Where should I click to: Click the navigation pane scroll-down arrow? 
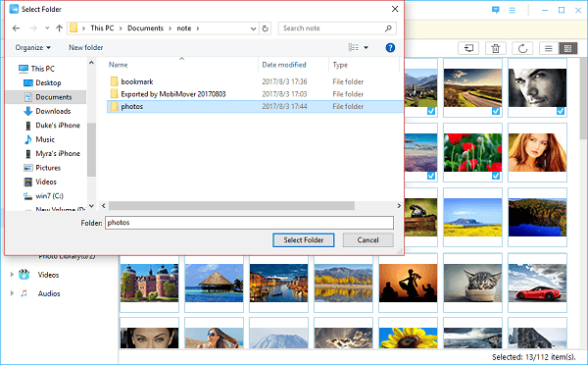91,206
